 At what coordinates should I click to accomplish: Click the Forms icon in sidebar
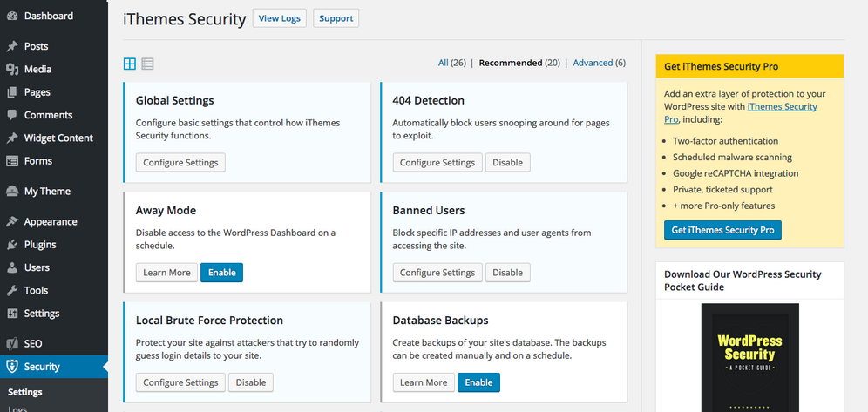[x=12, y=161]
